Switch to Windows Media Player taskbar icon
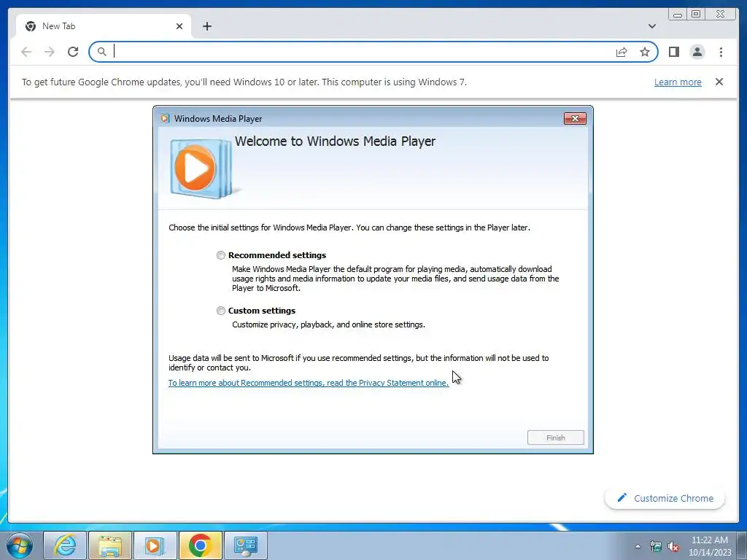This screenshot has height=560, width=747. tap(155, 545)
